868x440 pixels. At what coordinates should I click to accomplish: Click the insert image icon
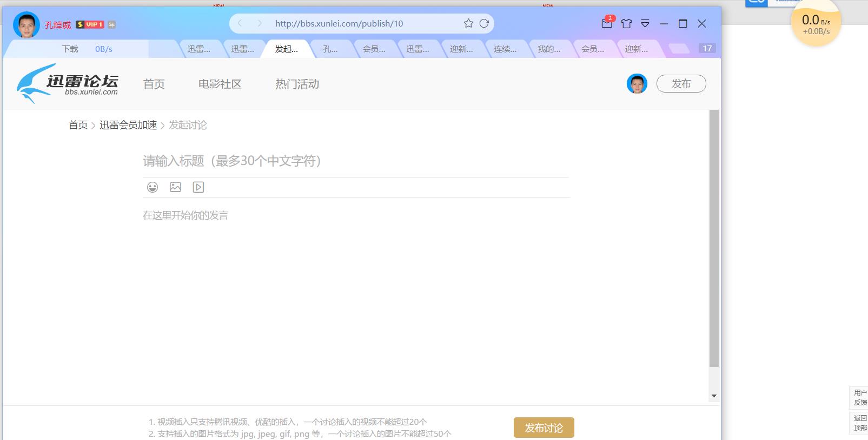point(175,187)
